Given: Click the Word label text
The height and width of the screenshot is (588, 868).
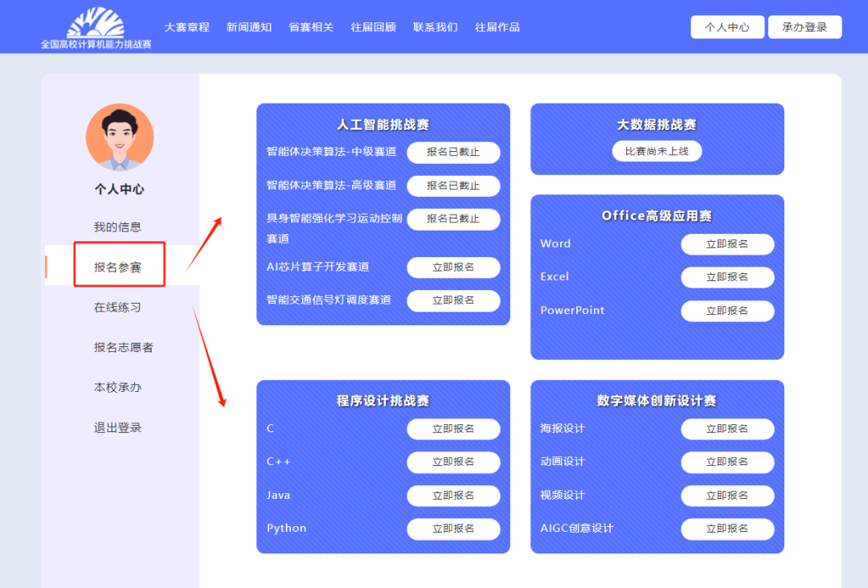Looking at the screenshot, I should tap(555, 243).
